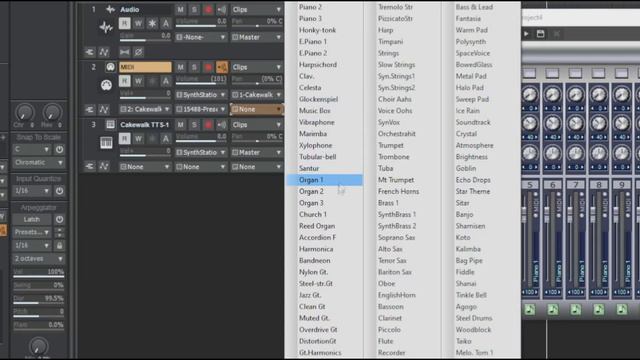Invert phase on Audio track
This screenshot has height=360, width=640.
[138, 52]
